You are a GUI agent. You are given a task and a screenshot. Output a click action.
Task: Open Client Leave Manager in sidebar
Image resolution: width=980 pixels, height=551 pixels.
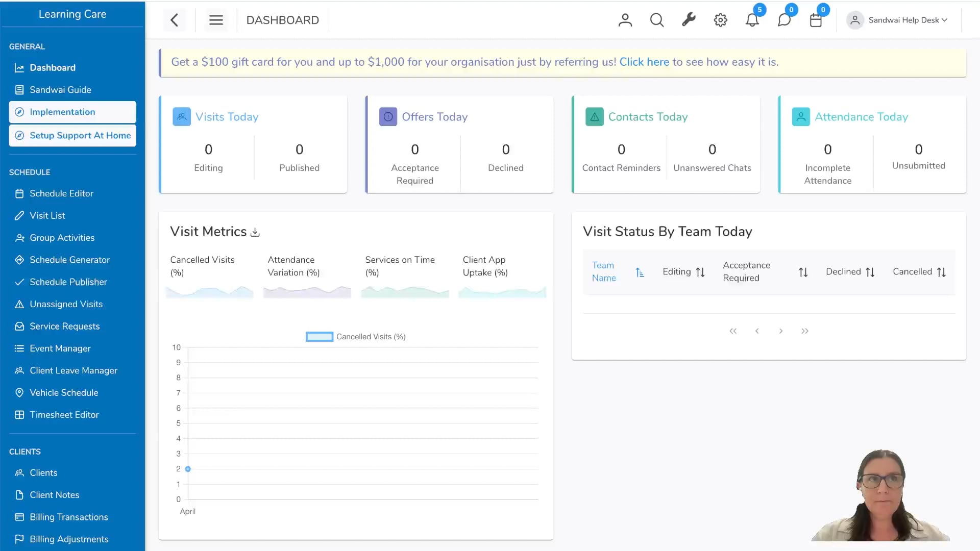(72, 370)
